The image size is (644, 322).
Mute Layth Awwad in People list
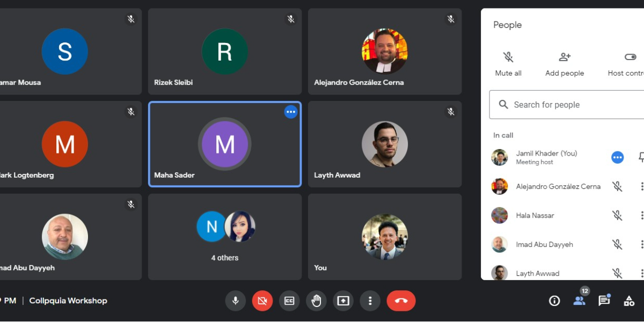618,273
